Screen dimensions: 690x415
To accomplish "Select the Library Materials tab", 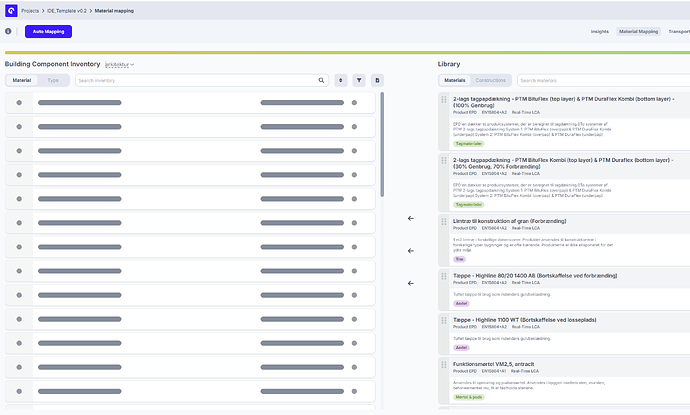I will coord(455,80).
